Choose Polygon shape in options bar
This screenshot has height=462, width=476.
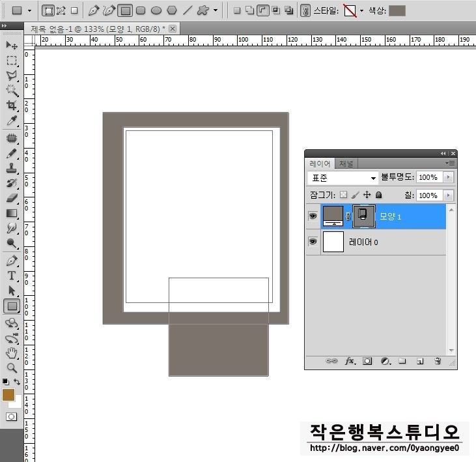[172, 11]
